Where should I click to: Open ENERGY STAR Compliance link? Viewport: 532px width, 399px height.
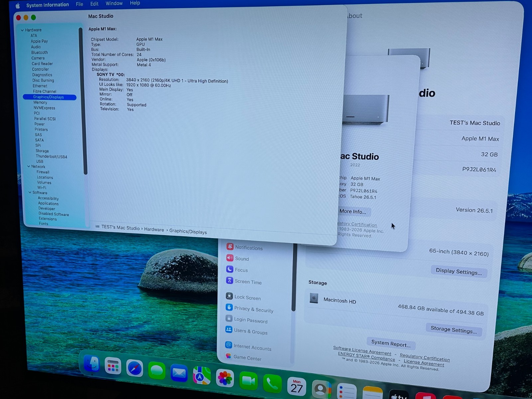366,356
